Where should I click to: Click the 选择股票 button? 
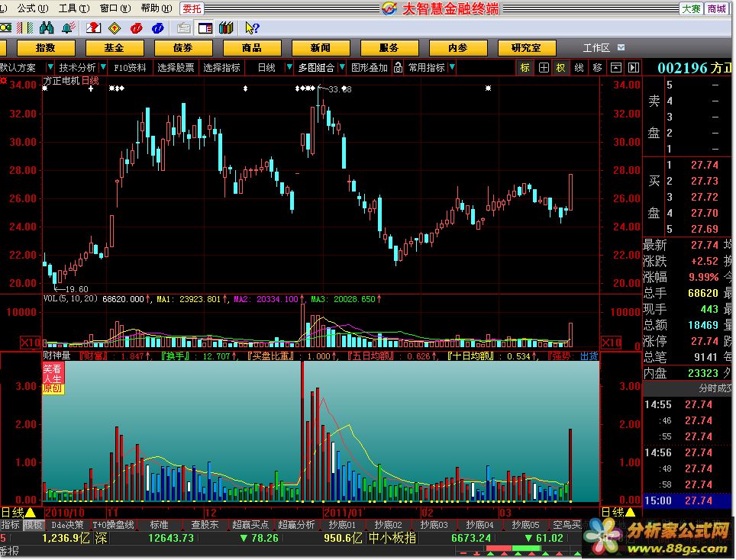pos(176,68)
